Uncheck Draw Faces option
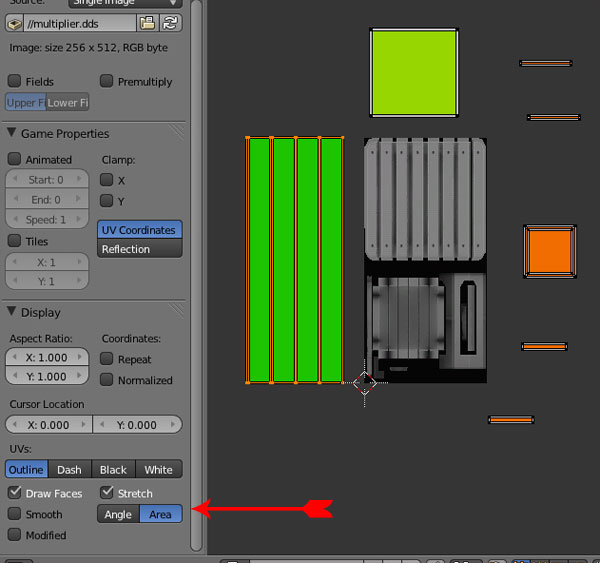600x563 pixels. (15, 493)
